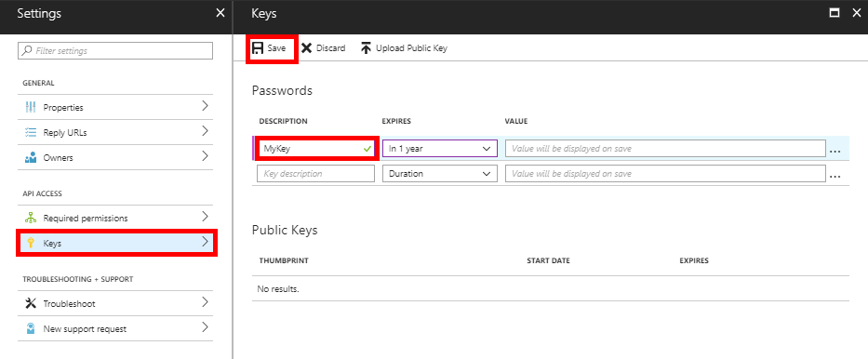Expand Owners chevron
868x359 pixels.
tap(205, 156)
